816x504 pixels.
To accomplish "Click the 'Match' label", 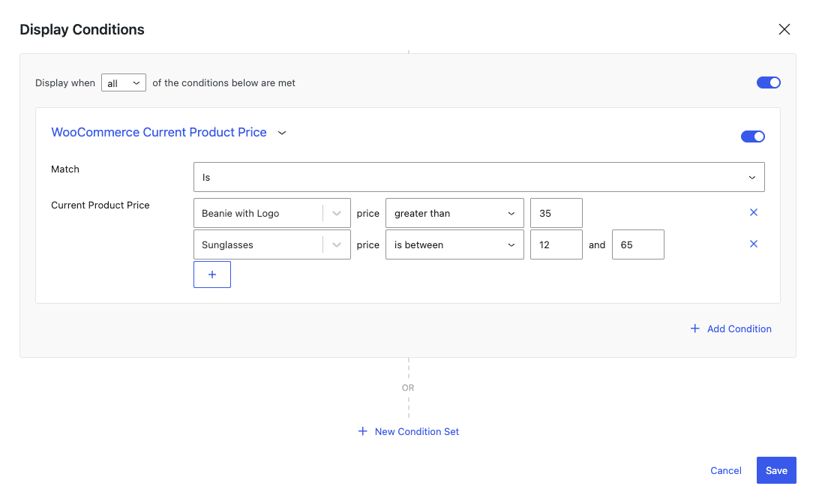I will [x=65, y=169].
